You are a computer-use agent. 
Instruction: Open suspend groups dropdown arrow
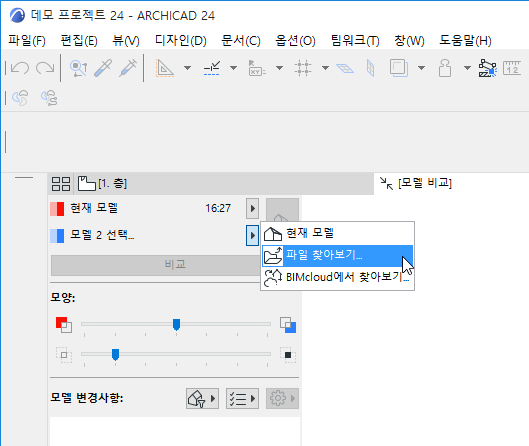coord(467,68)
